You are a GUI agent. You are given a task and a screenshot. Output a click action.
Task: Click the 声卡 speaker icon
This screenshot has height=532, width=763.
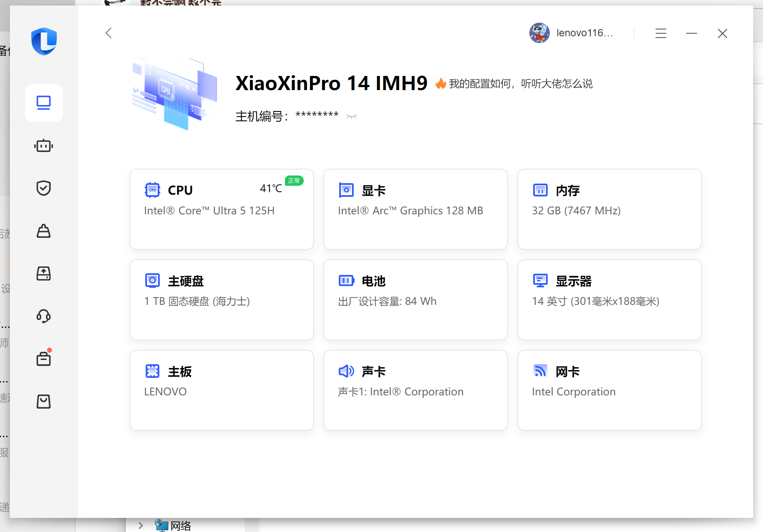[346, 371]
